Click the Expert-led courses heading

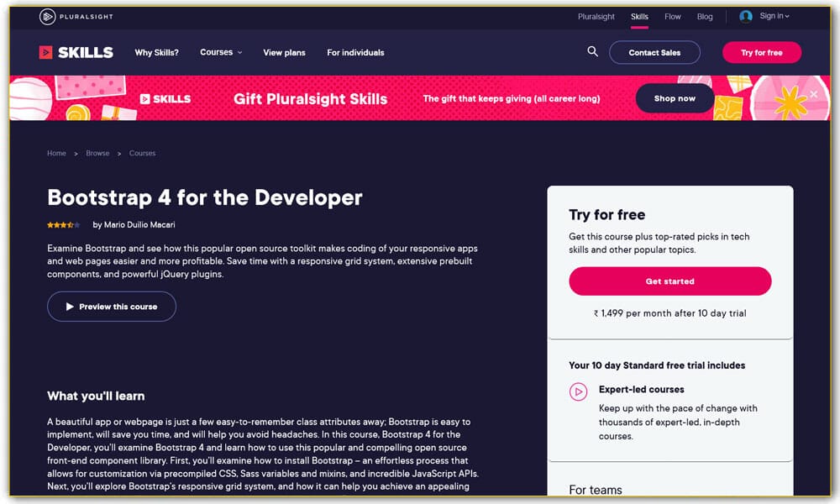tap(641, 390)
